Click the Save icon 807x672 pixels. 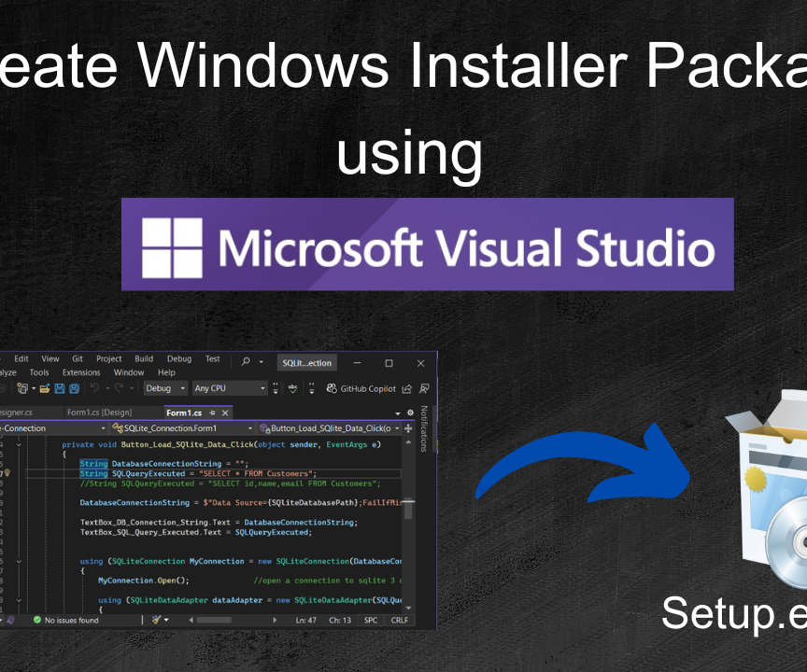coord(60,388)
